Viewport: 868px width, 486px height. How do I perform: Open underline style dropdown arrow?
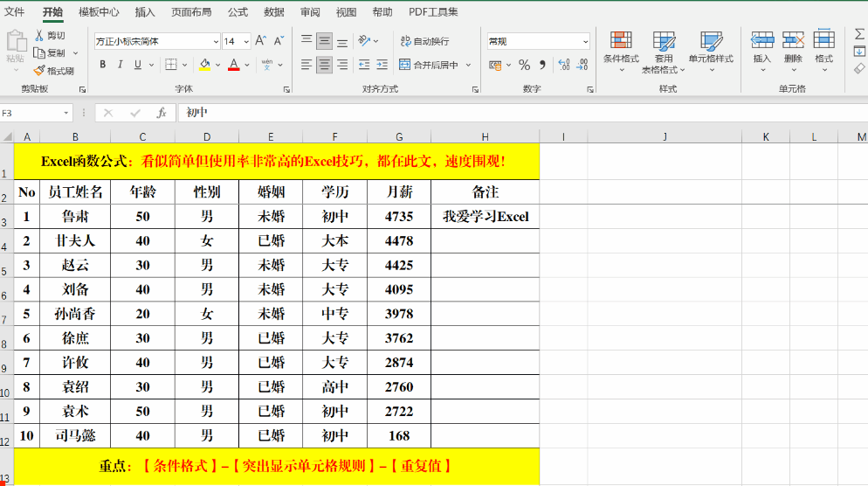[151, 66]
